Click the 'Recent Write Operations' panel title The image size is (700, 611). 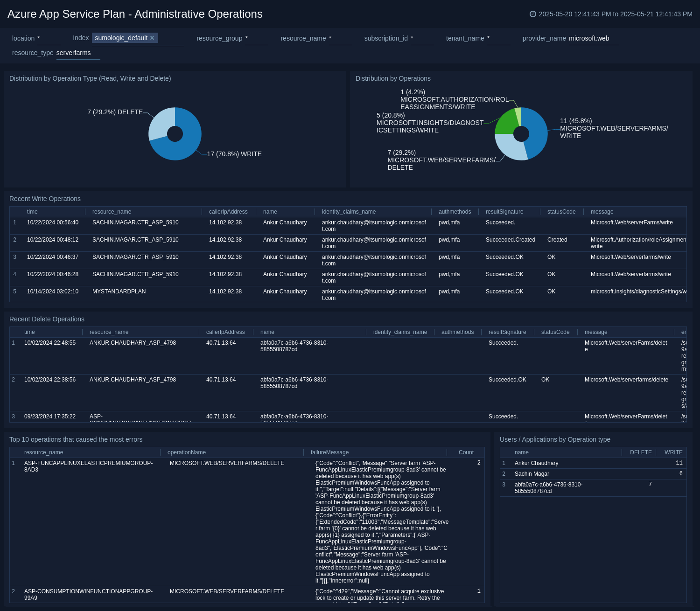tap(45, 199)
